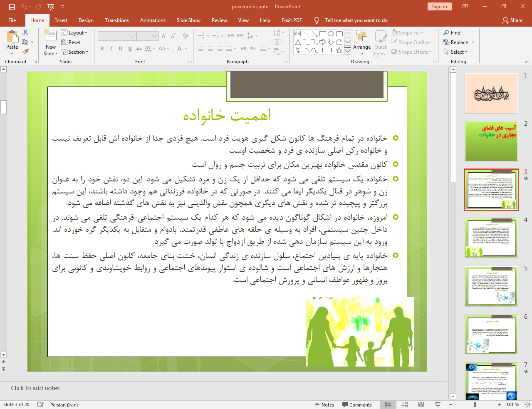
Task: Apply the text shadow effect
Action: click(x=130, y=49)
